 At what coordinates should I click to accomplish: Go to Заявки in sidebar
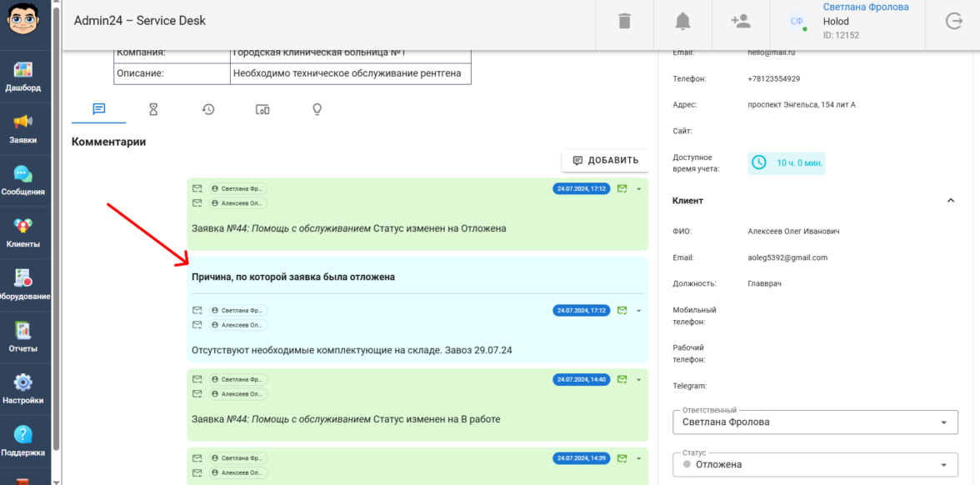(23, 129)
